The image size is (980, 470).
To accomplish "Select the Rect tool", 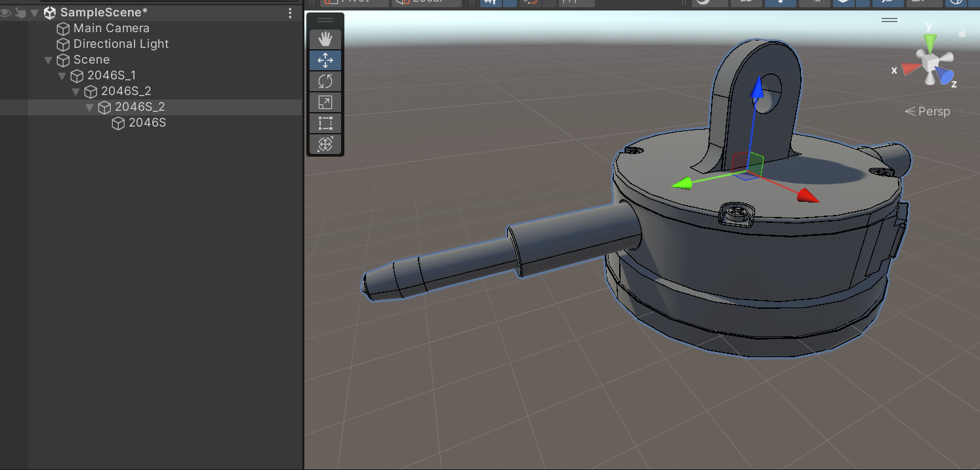I will coord(325,123).
